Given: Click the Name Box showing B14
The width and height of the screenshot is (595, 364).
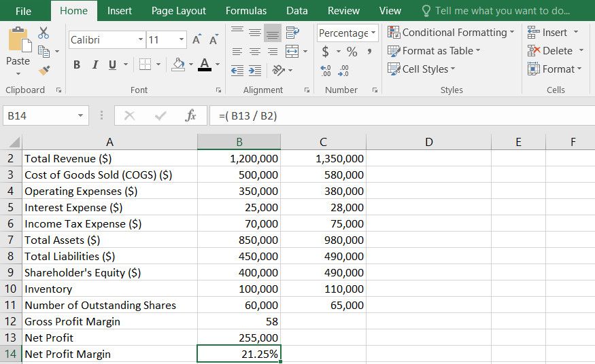Looking at the screenshot, I should (39, 116).
